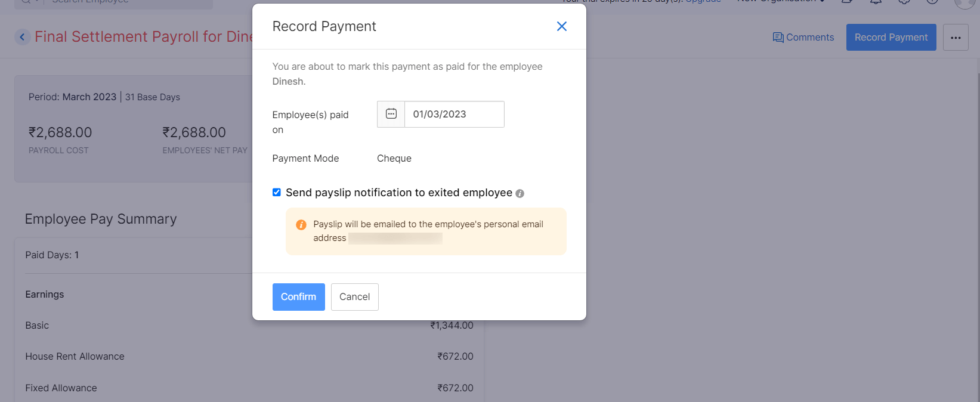
Task: Click the Final Settlement Payroll page title
Action: point(143,36)
